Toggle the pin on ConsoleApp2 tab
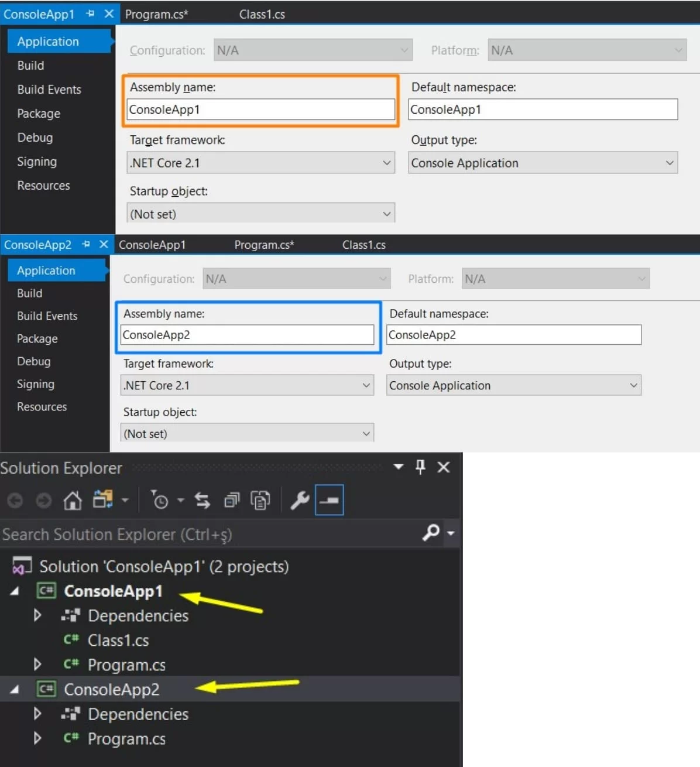This screenshot has width=700, height=767. coord(86,244)
